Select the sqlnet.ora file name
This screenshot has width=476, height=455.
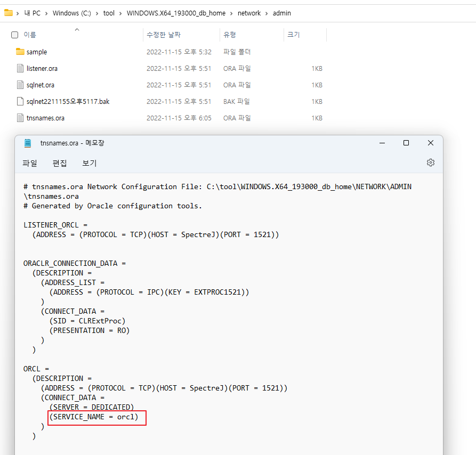(x=41, y=85)
